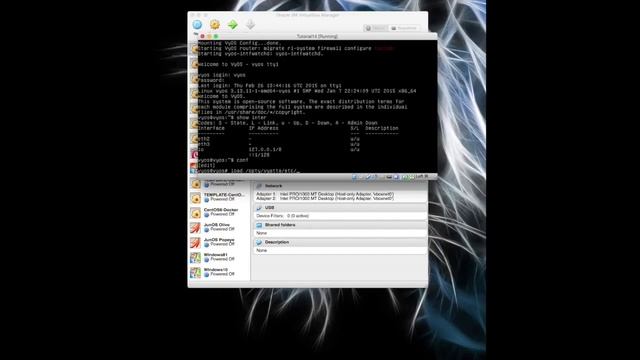Select the Windows81 VM name
640x360 pixels.
coord(216,255)
